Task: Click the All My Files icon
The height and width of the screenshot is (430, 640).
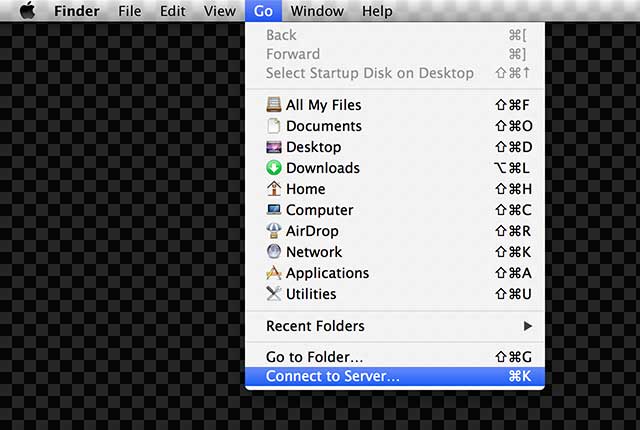Action: click(274, 105)
